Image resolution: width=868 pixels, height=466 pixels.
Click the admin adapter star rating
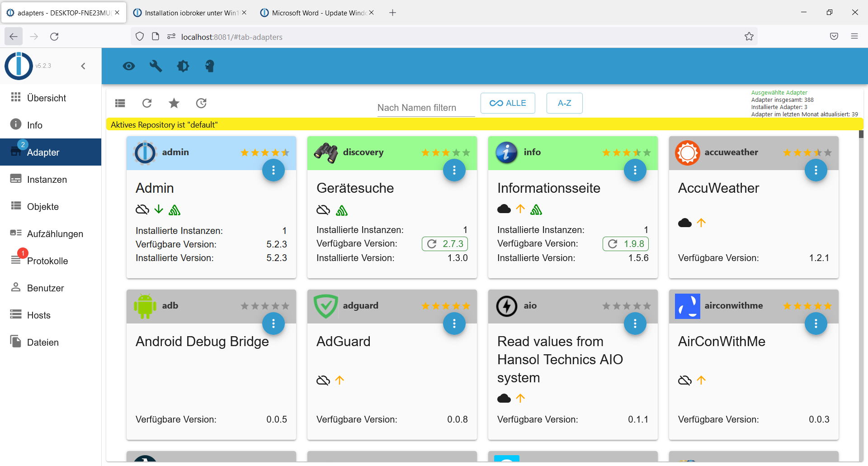[x=265, y=152]
